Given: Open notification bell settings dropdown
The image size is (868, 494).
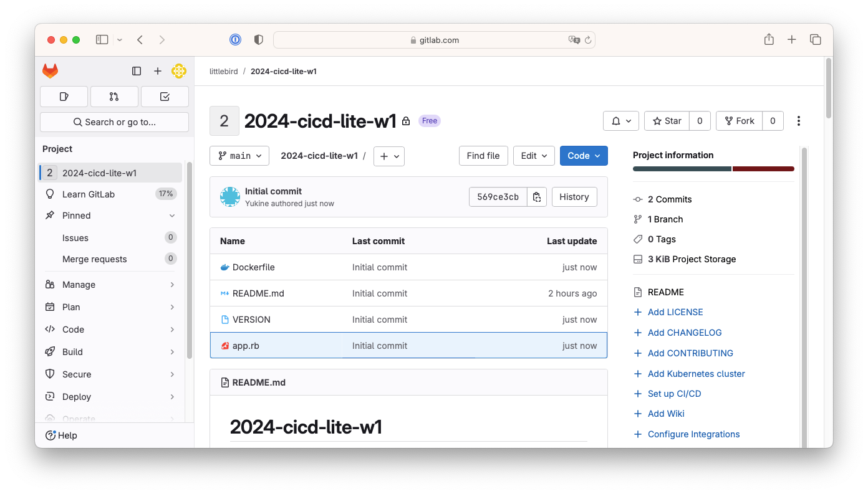Looking at the screenshot, I should point(621,121).
